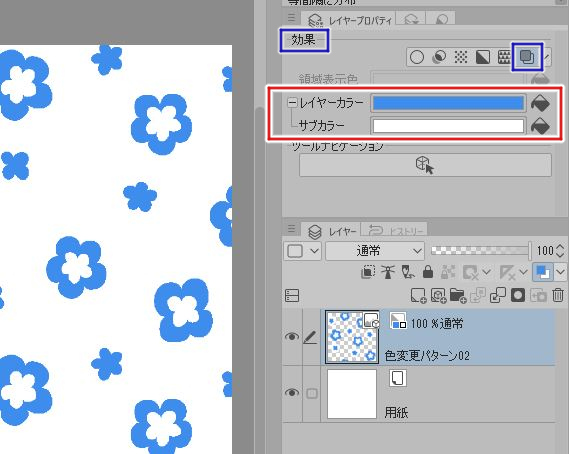This screenshot has width=569, height=454.
Task: Open the Layer panel hamburger menu
Action: point(291,229)
